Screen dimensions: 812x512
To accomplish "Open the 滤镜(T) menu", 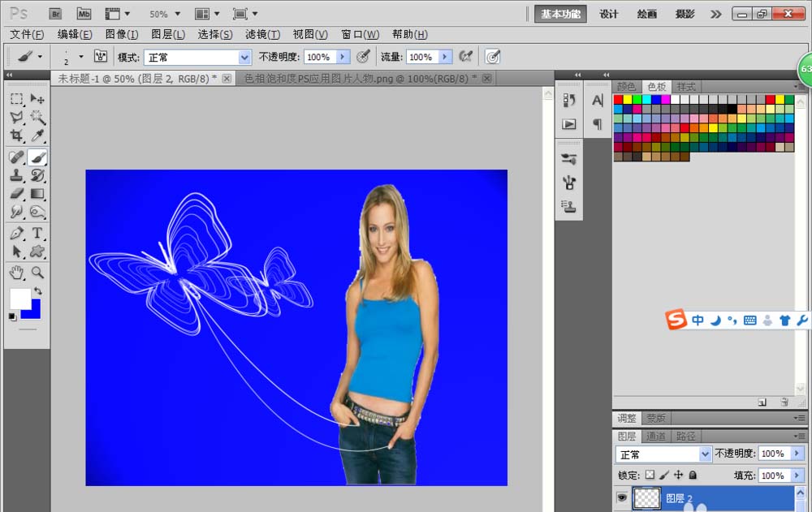I will [x=262, y=34].
